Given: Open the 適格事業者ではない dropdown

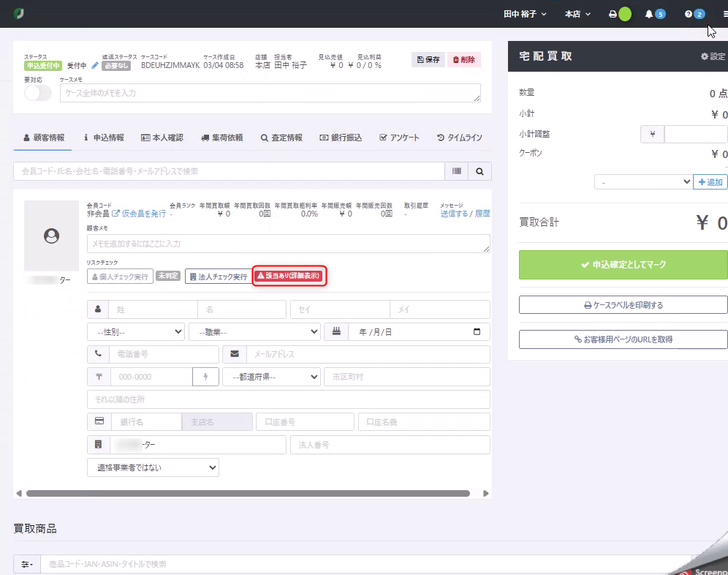Looking at the screenshot, I should [x=153, y=467].
